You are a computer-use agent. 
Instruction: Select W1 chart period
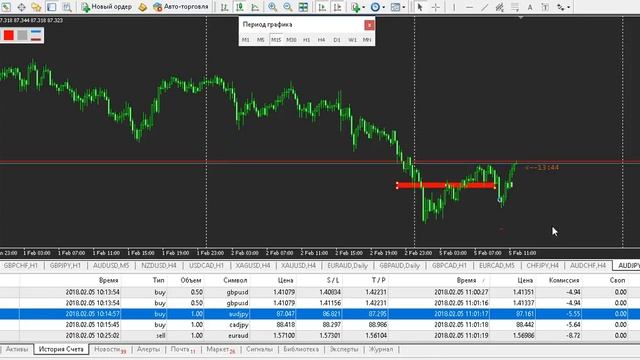(x=352, y=40)
